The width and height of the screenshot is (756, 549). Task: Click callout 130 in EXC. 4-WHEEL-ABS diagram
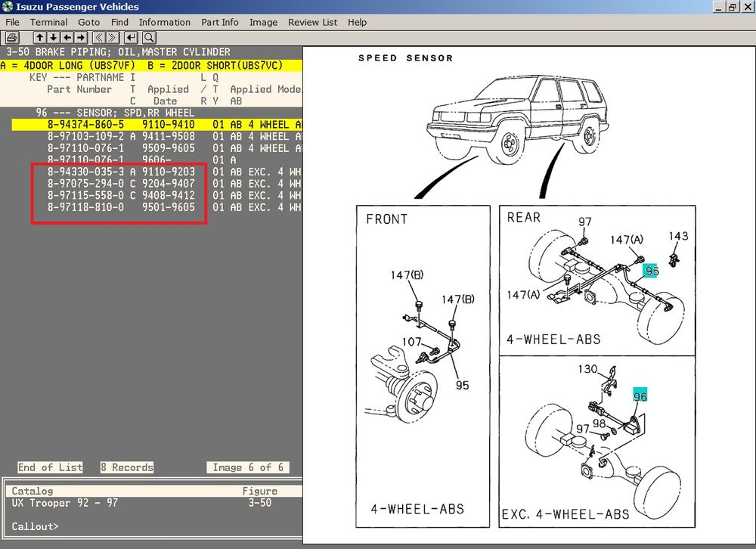click(587, 369)
